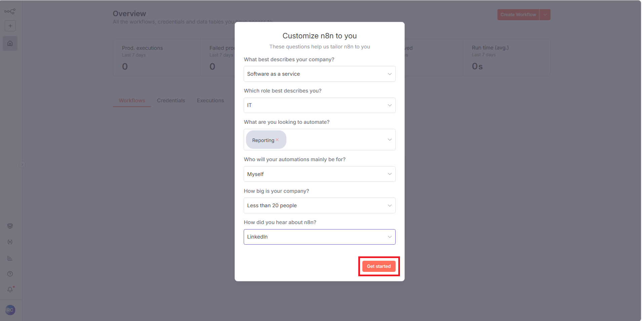Open the 'automations mainly be for' Myself dropdown
This screenshot has width=644, height=321.
[x=319, y=174]
